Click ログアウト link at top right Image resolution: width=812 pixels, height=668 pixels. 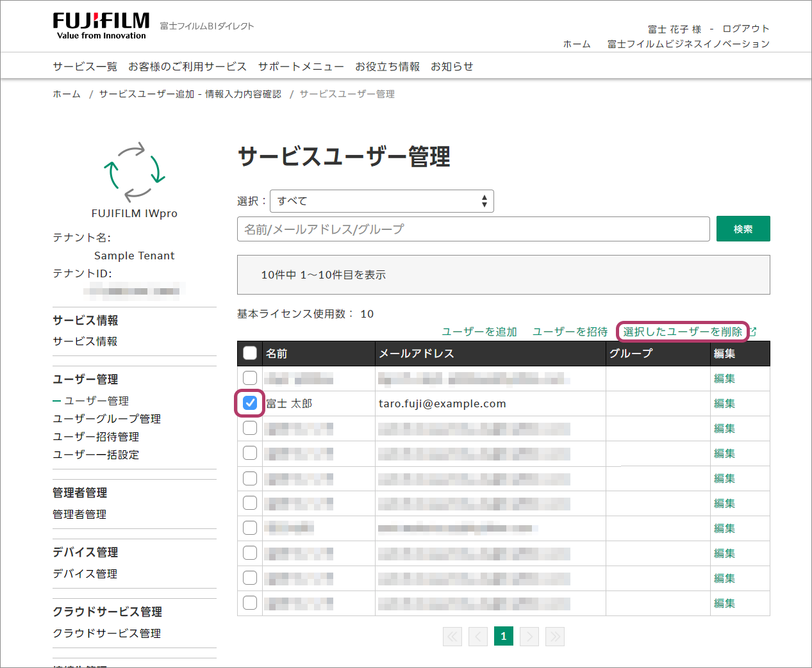click(x=746, y=29)
